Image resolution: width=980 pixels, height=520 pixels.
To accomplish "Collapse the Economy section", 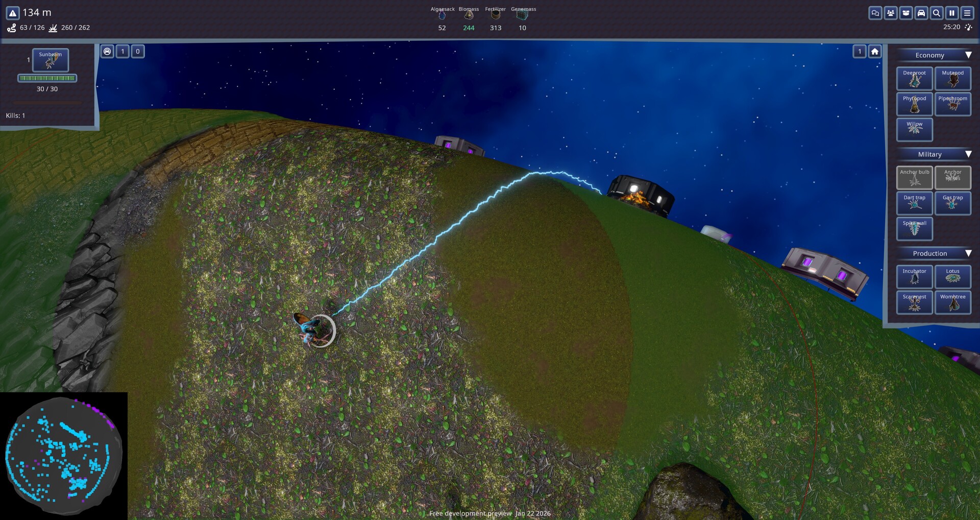I will pyautogui.click(x=968, y=55).
